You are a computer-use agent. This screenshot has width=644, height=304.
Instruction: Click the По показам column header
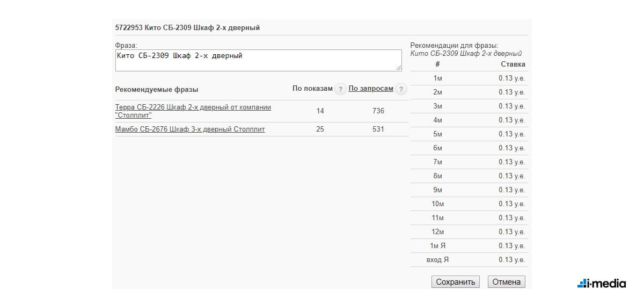pos(313,89)
